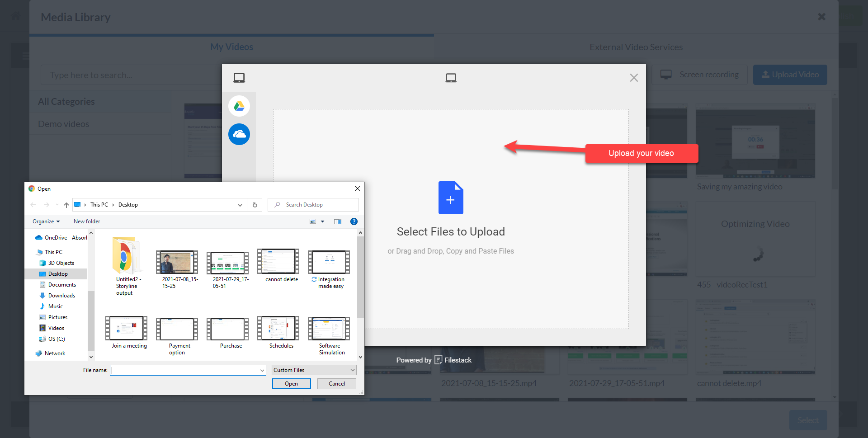Image resolution: width=868 pixels, height=438 pixels.
Task: Toggle the preview pane in the Open dialog
Action: 338,221
